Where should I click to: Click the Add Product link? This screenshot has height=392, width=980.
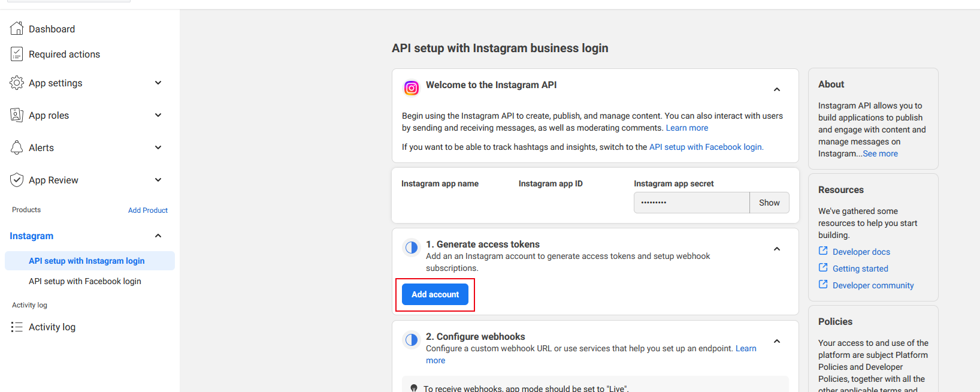coord(148,210)
